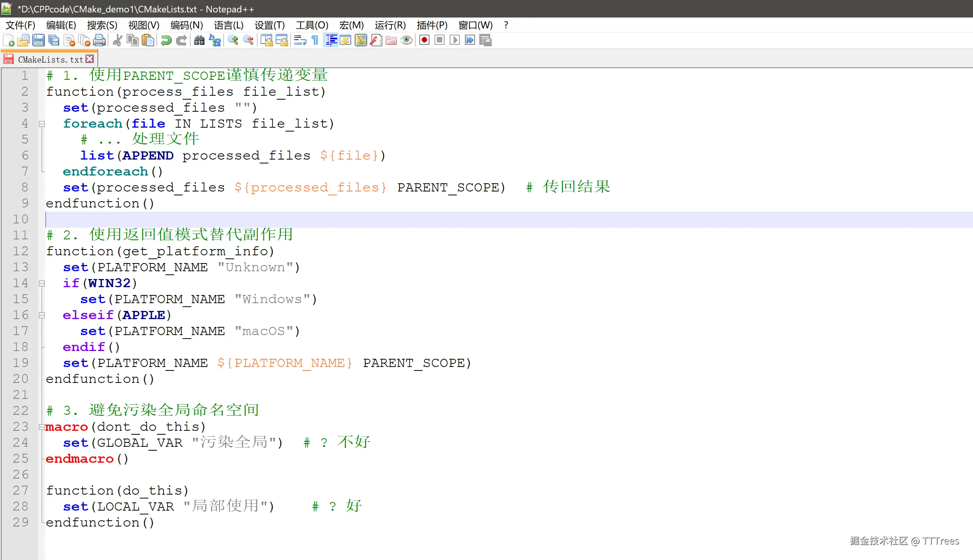Open the 插件(P) menu
This screenshot has height=560, width=973.
431,25
